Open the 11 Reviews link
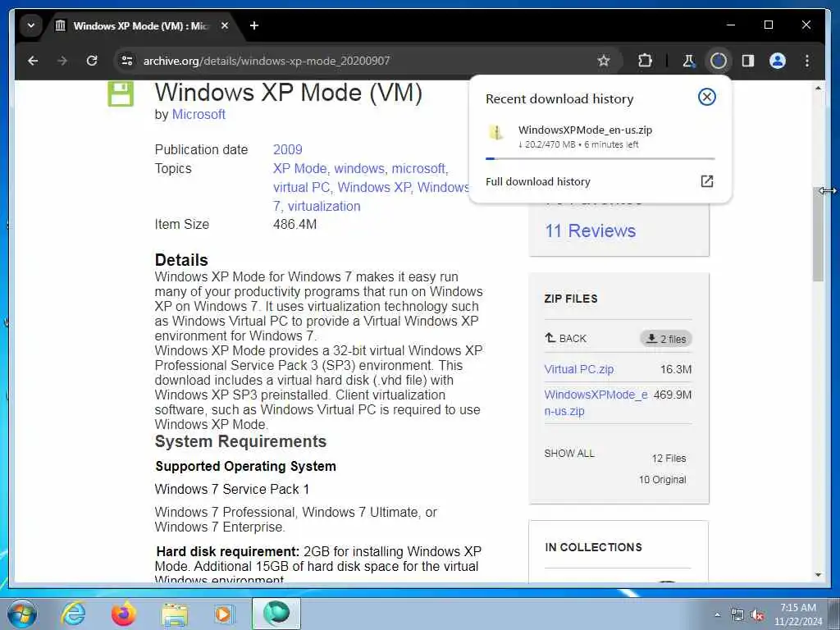The image size is (840, 630). click(x=591, y=231)
